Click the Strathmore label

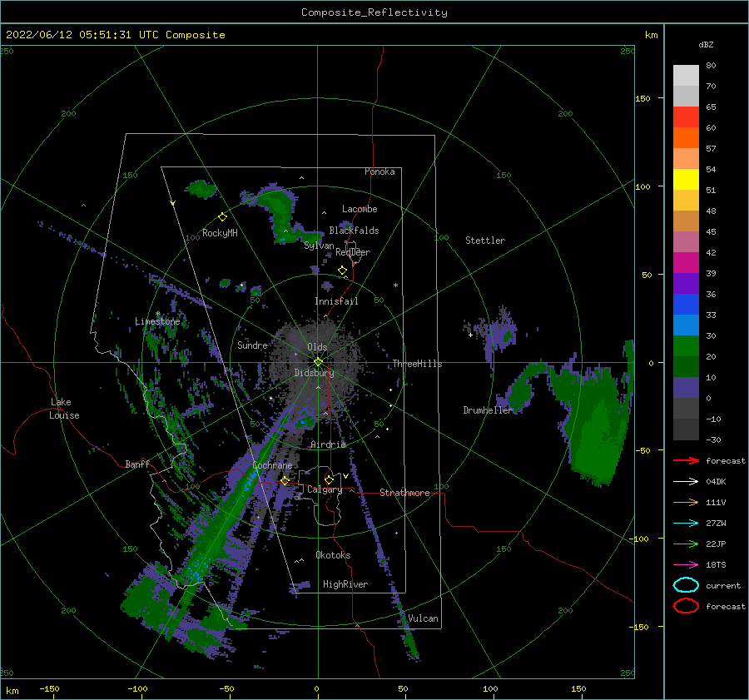tap(404, 493)
